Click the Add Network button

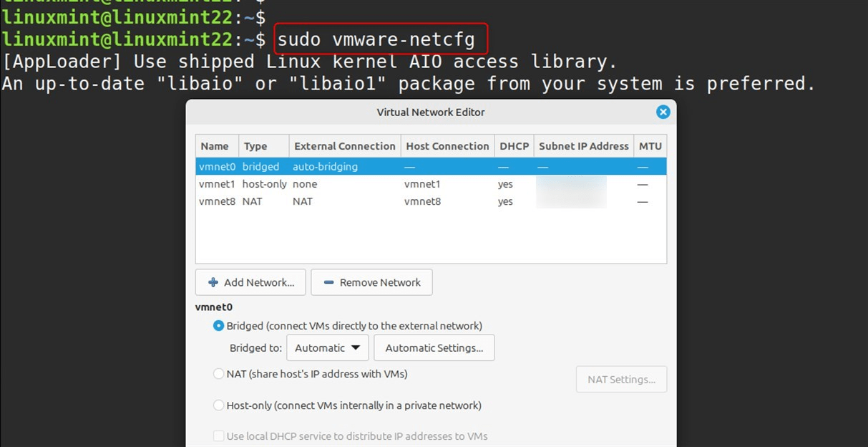tap(250, 282)
